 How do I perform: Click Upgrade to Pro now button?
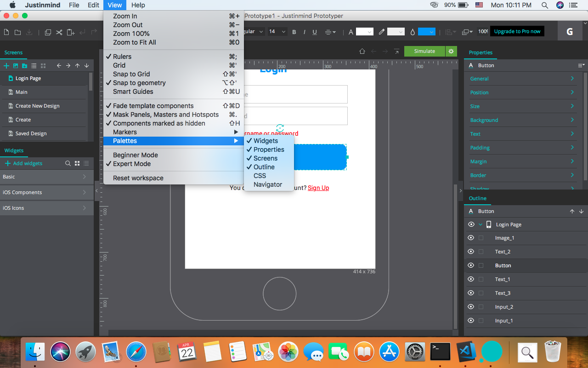pos(517,31)
